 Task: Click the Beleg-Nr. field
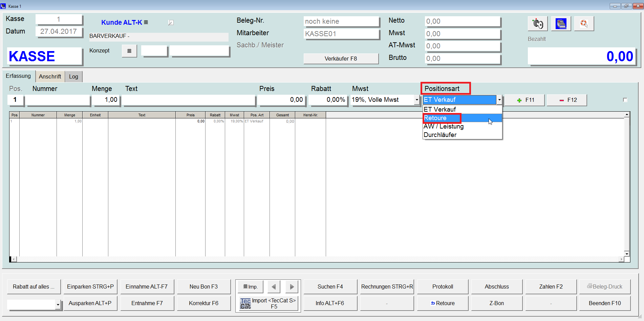341,21
